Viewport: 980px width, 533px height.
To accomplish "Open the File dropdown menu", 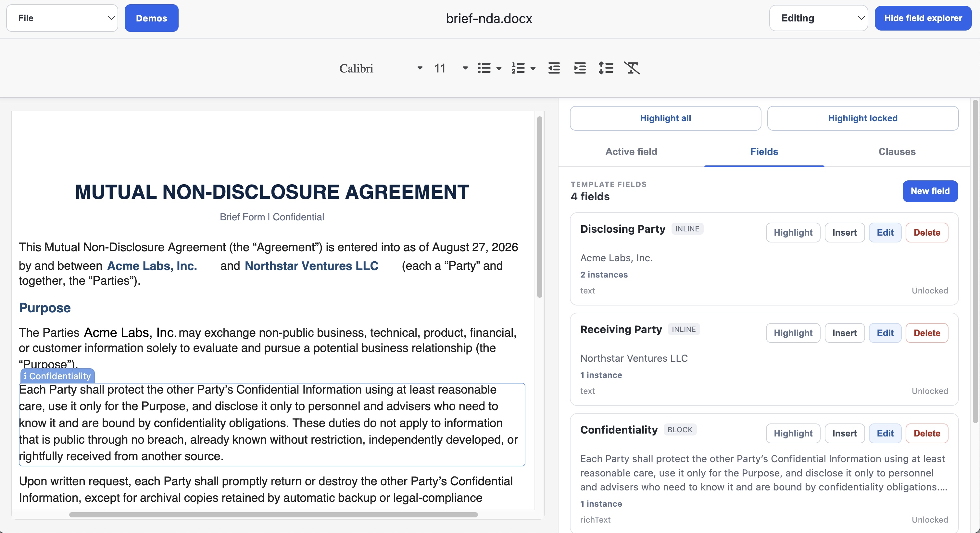I will pyautogui.click(x=62, y=18).
